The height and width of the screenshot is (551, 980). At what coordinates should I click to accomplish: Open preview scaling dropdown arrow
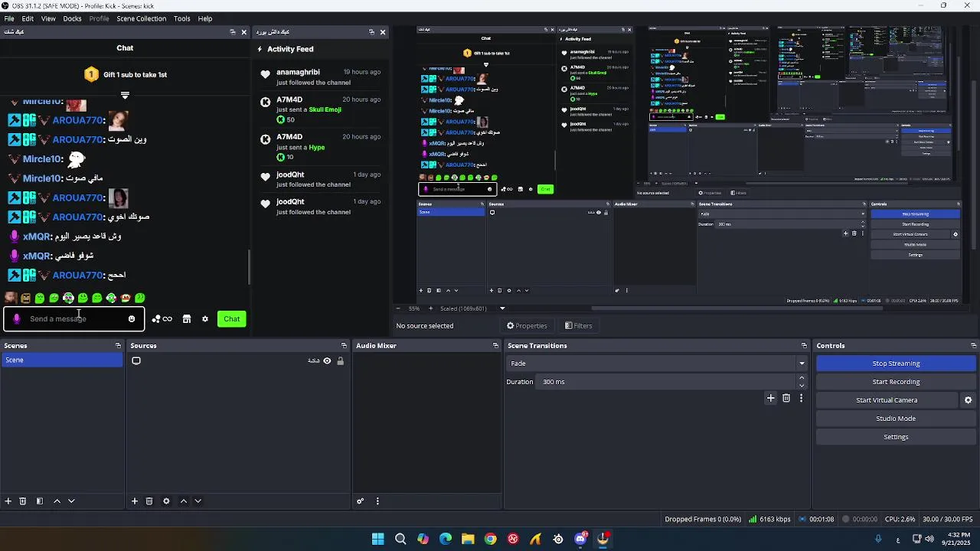tap(502, 308)
